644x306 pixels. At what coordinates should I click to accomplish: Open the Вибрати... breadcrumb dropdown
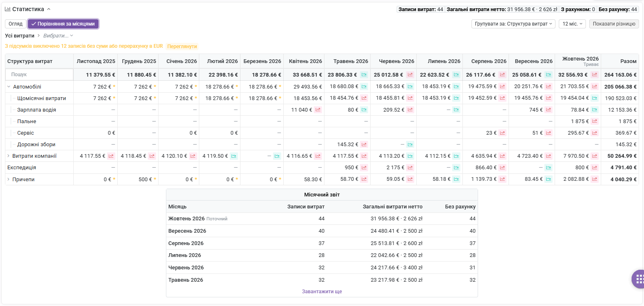click(58, 36)
